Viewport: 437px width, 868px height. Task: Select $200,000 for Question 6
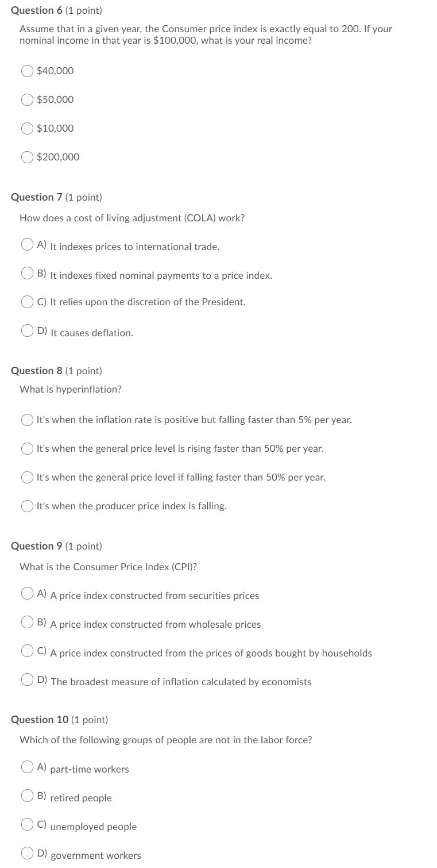[26, 156]
